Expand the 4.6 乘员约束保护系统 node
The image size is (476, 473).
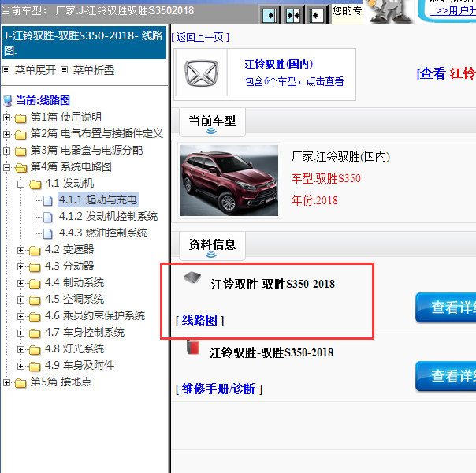pyautogui.click(x=20, y=316)
